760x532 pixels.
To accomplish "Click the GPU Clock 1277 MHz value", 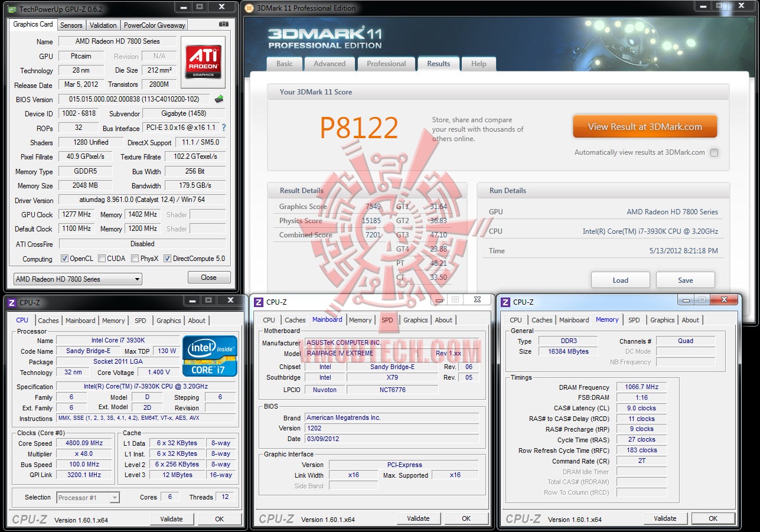I will click(x=76, y=214).
